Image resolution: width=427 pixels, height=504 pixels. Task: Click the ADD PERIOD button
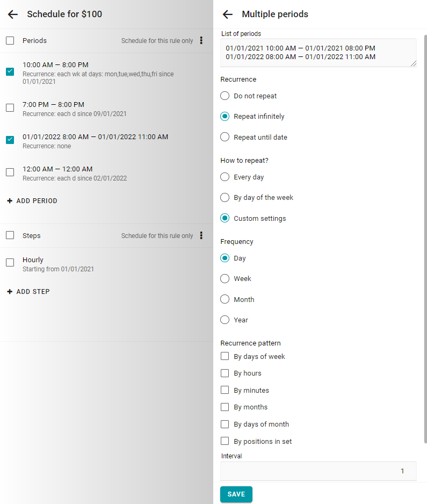pos(32,201)
